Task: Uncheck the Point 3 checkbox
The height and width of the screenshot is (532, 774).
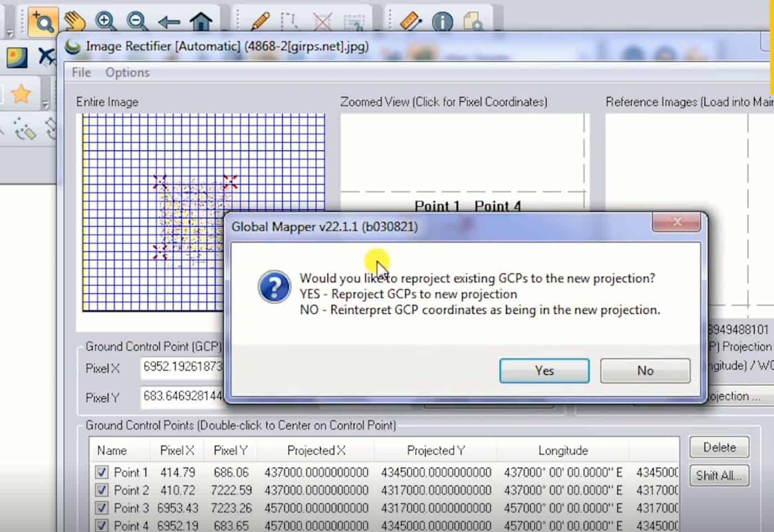Action: [x=101, y=508]
